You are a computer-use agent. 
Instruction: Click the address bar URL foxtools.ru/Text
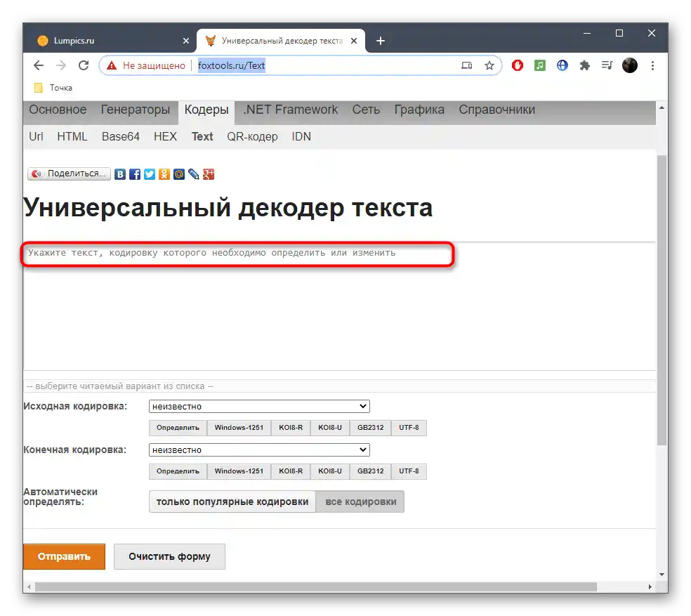tap(231, 66)
